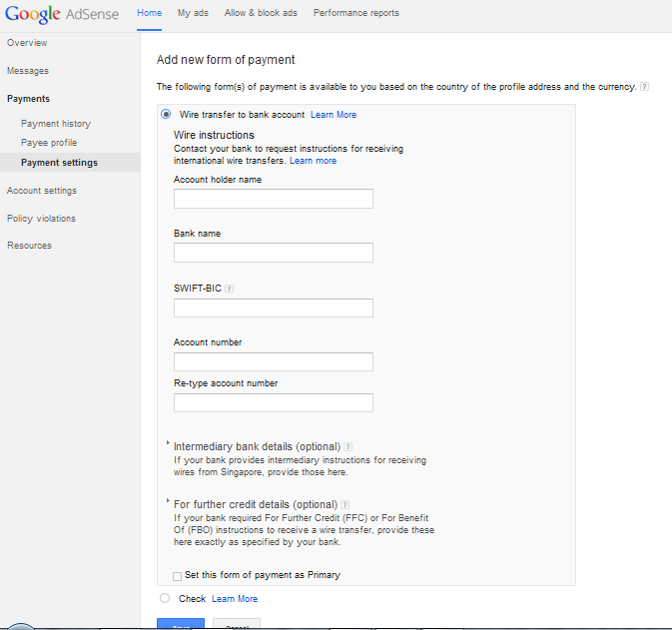
Task: Enable Set this form of payment as Primary
Action: 178,575
